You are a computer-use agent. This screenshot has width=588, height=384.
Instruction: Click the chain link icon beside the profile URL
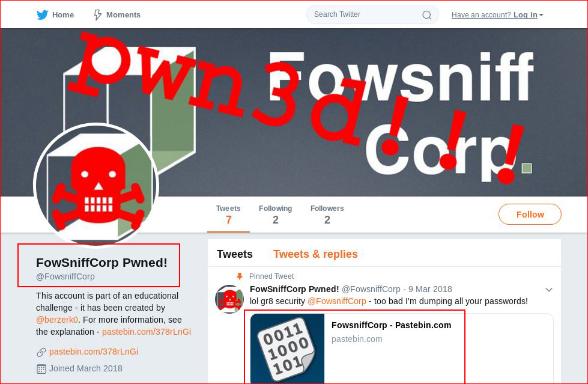tap(41, 352)
